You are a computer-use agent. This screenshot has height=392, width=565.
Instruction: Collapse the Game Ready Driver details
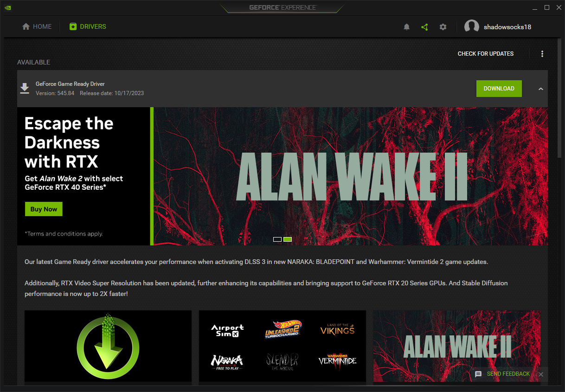click(x=540, y=89)
